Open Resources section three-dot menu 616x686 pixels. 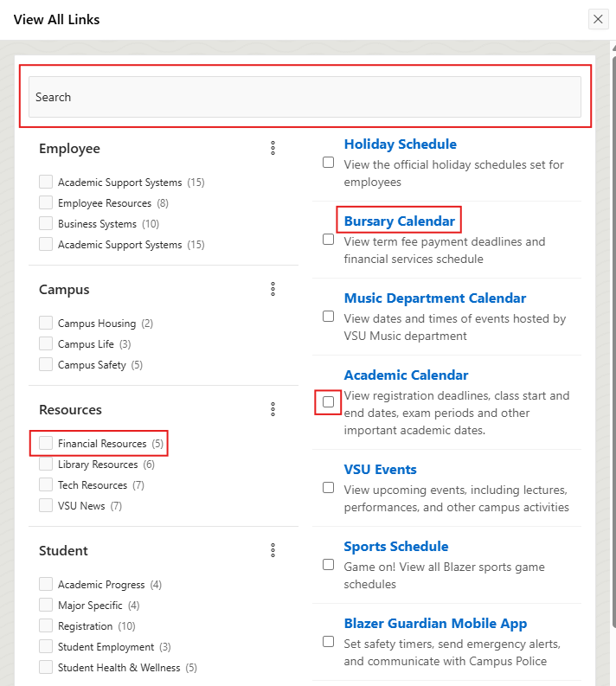pyautogui.click(x=273, y=410)
